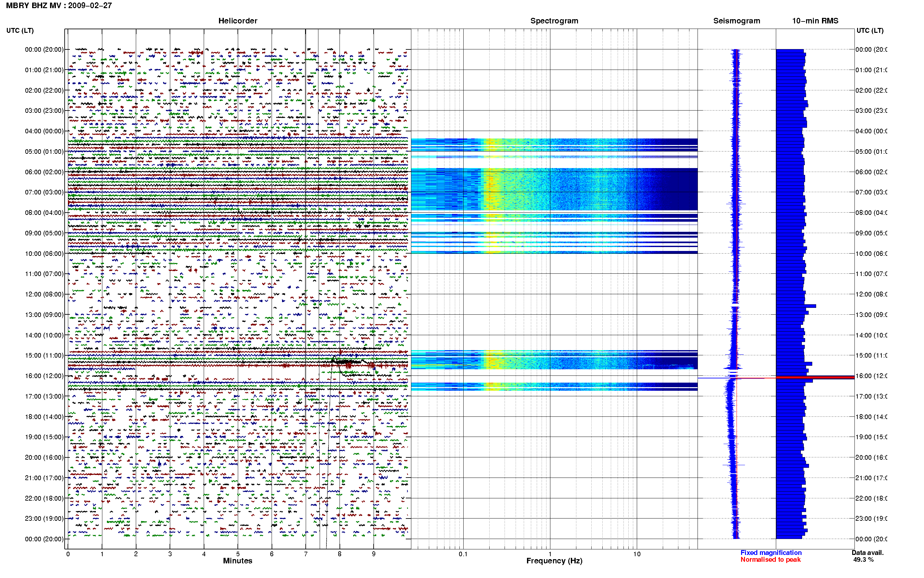Click the 'Data avail.' label
Screen dimensions: 924x578
pos(867,553)
